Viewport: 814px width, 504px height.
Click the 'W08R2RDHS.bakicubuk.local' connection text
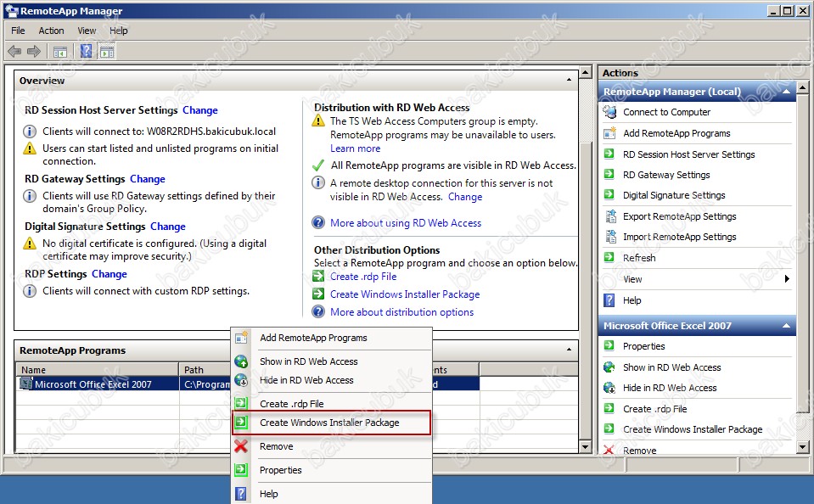[x=211, y=132]
